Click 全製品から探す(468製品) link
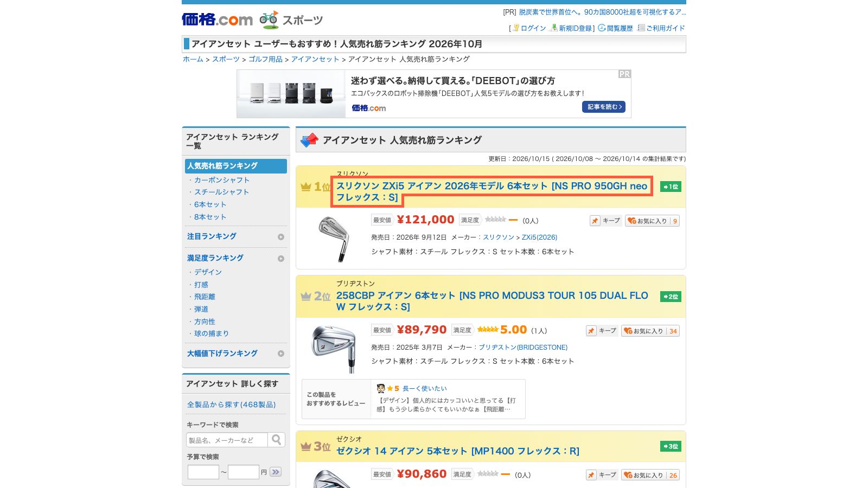The width and height of the screenshot is (868, 488). (x=231, y=404)
